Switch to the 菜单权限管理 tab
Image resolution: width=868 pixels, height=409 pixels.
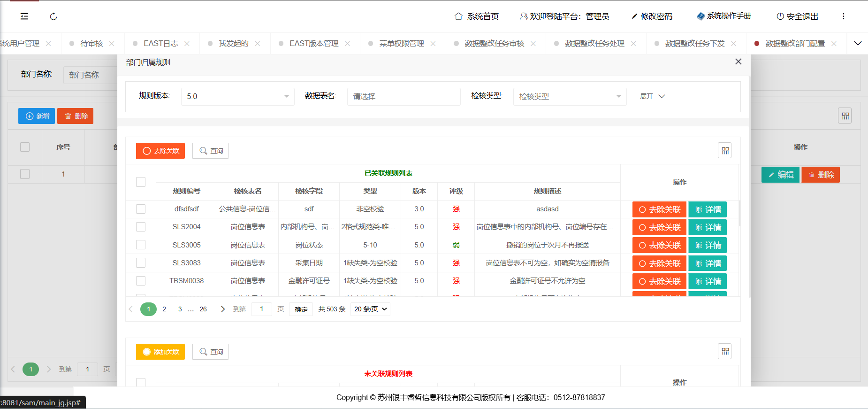(401, 44)
